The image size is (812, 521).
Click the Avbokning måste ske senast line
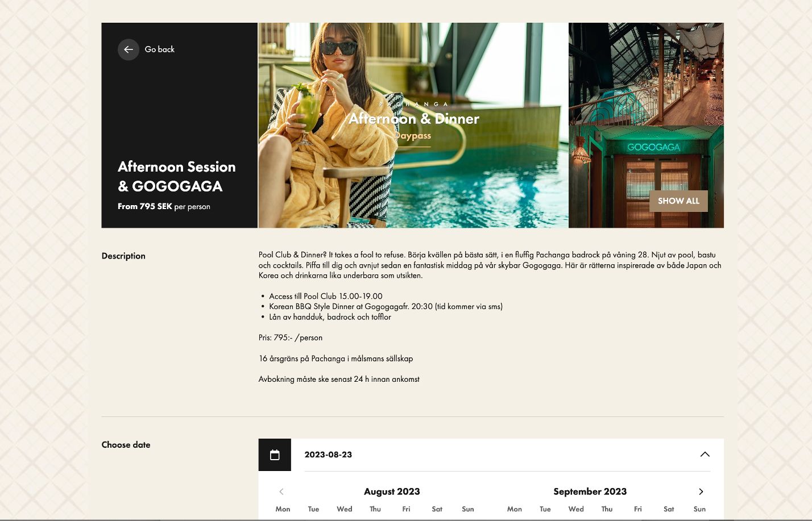(339, 379)
